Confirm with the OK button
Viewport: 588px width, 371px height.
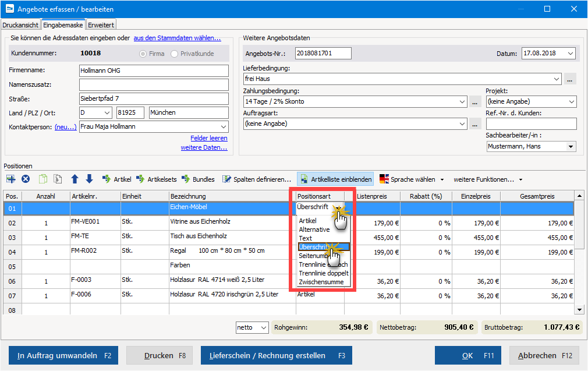[x=467, y=355]
